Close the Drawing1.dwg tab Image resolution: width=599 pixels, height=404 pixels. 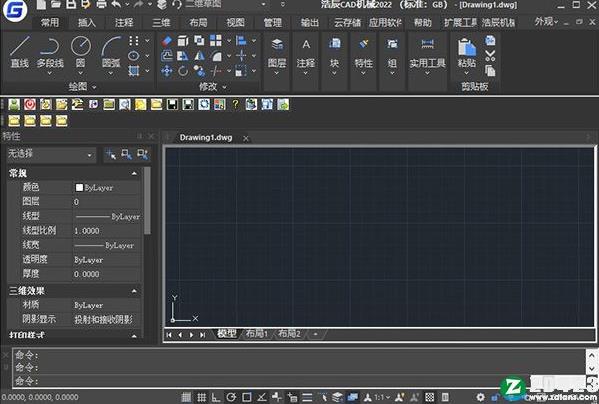246,139
